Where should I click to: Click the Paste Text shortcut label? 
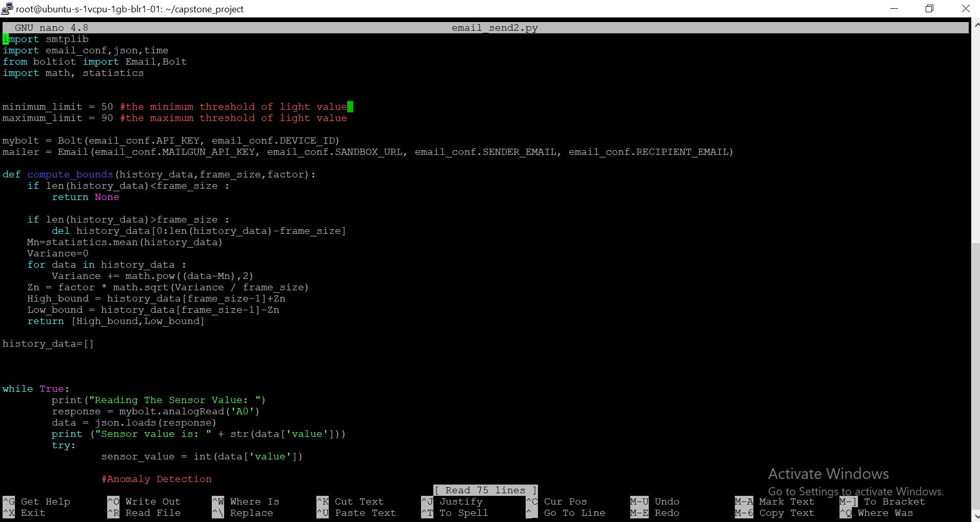point(365,513)
